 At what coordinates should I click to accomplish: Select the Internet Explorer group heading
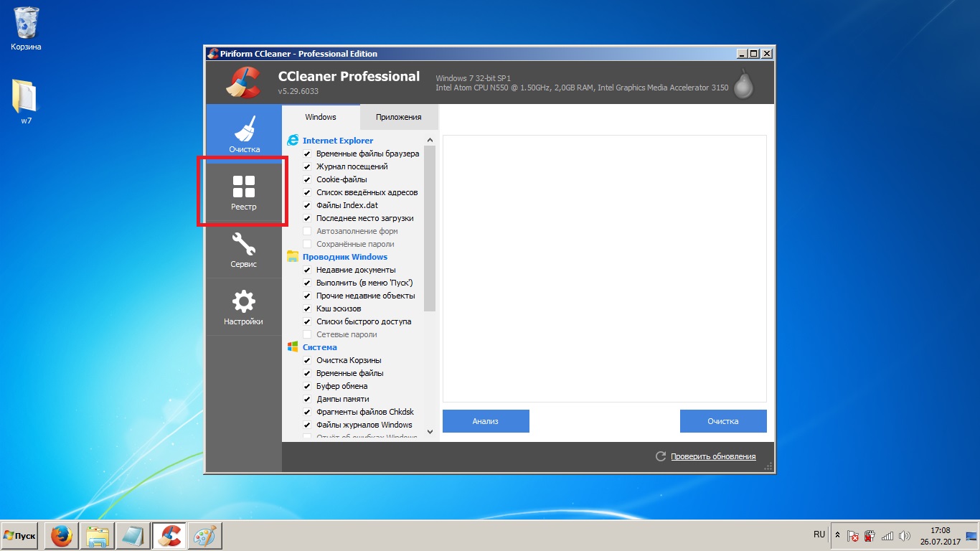pyautogui.click(x=338, y=141)
